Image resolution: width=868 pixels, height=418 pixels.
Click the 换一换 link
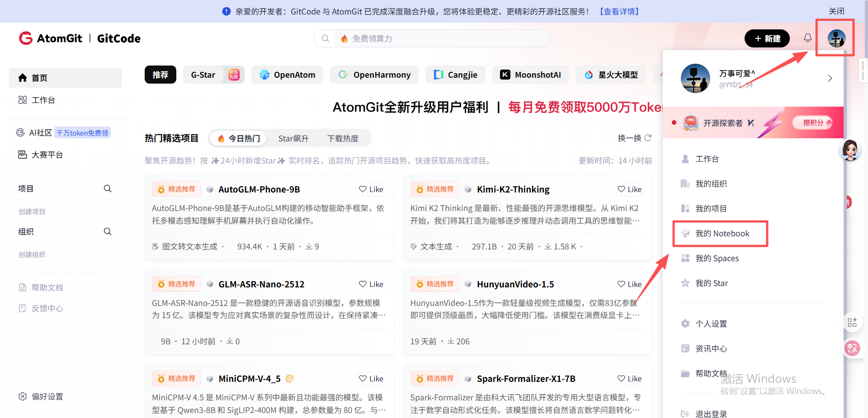[x=629, y=138]
